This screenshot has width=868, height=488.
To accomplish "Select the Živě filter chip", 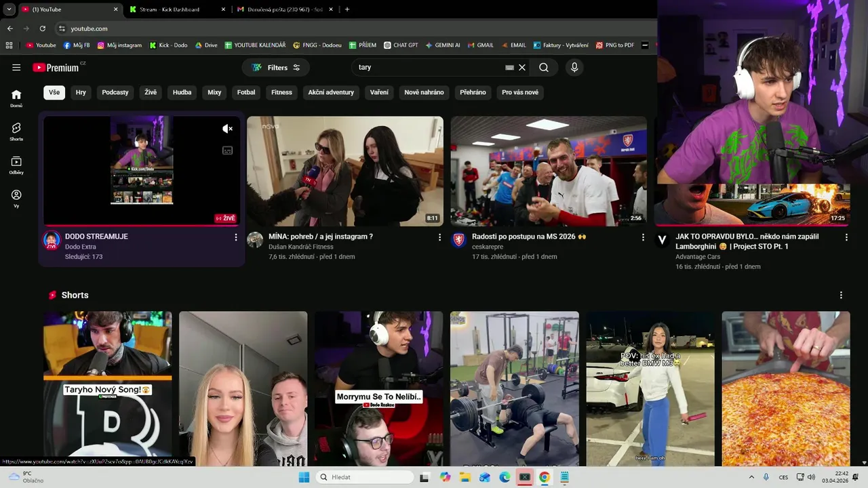I will point(151,92).
